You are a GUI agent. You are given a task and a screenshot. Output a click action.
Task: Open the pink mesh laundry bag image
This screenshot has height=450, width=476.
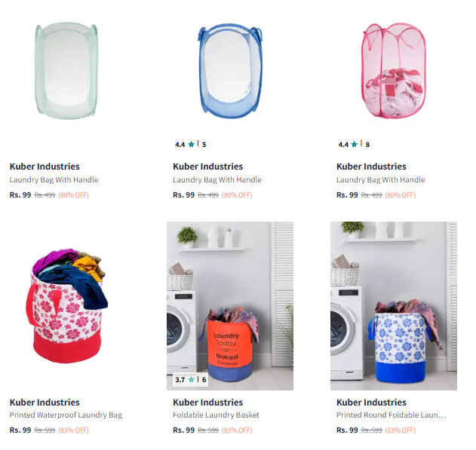coord(394,71)
